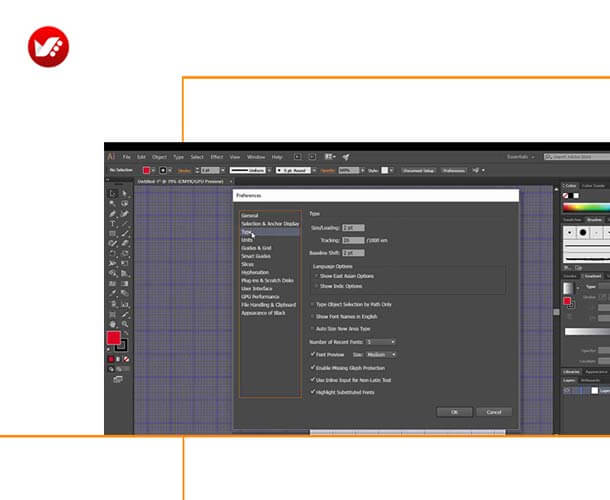Select the Rotate tool
Viewport: 610px width, 500px height.
[x=113, y=254]
